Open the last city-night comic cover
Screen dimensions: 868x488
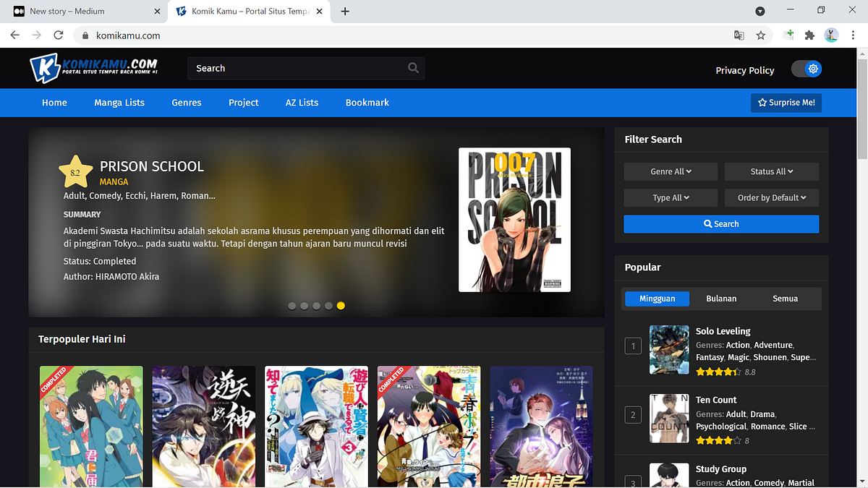click(x=542, y=427)
